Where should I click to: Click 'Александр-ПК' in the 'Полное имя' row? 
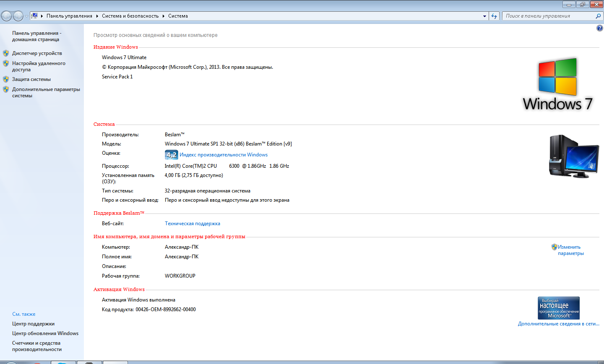[x=182, y=257]
